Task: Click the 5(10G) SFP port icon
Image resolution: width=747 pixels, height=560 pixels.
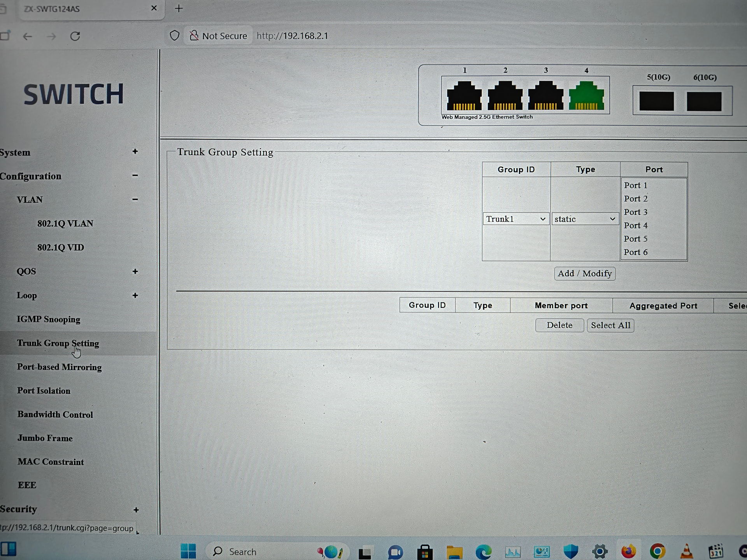Action: click(x=656, y=101)
